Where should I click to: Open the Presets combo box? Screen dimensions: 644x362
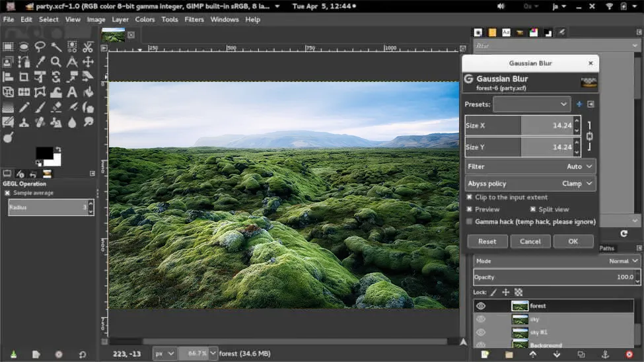click(x=531, y=104)
